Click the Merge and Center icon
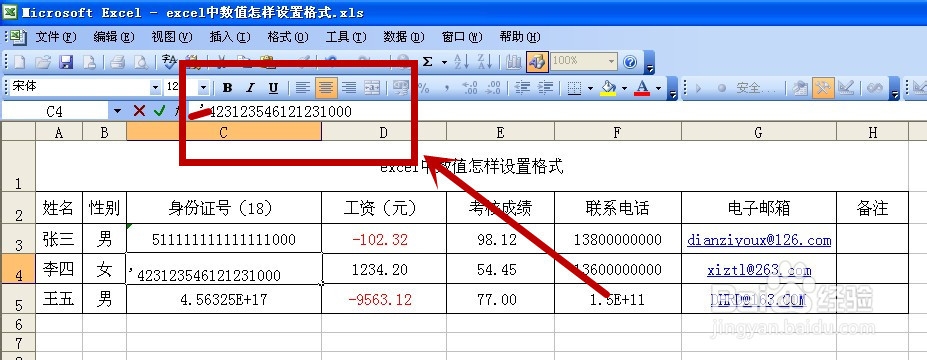This screenshot has height=360, width=927. point(372,88)
